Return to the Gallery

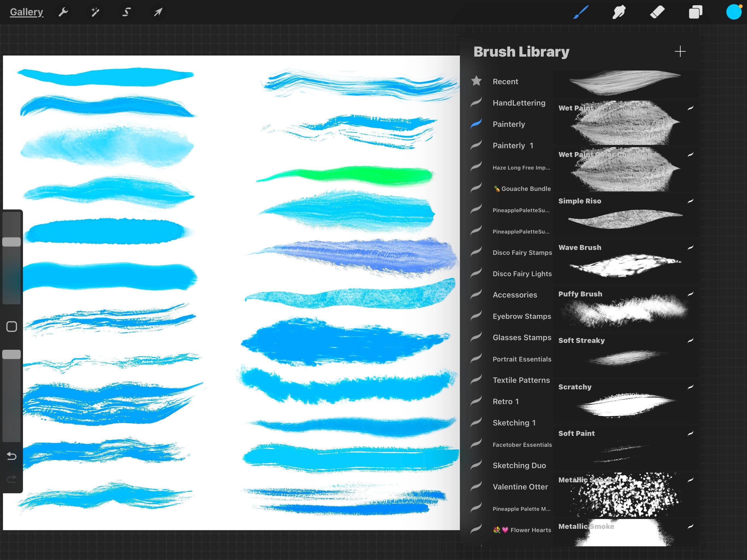(26, 12)
